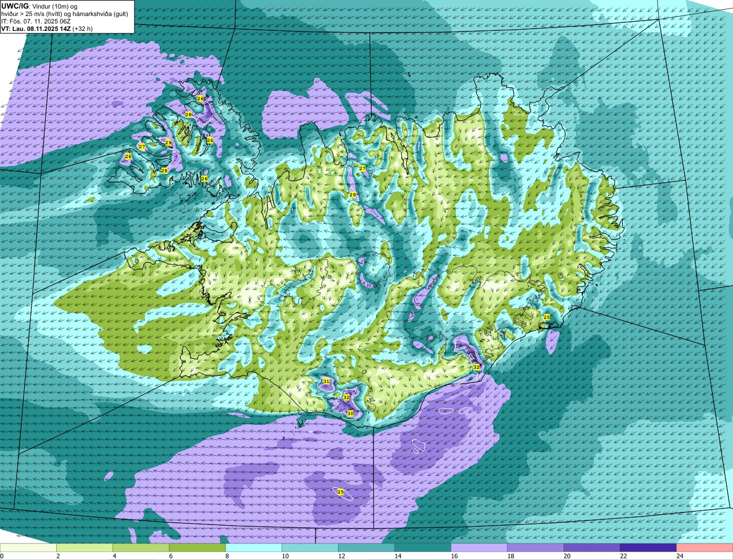
Task: Click the "VT: Lau. 08.11.2025 14Z (+32 h)" line
Action: coord(47,28)
